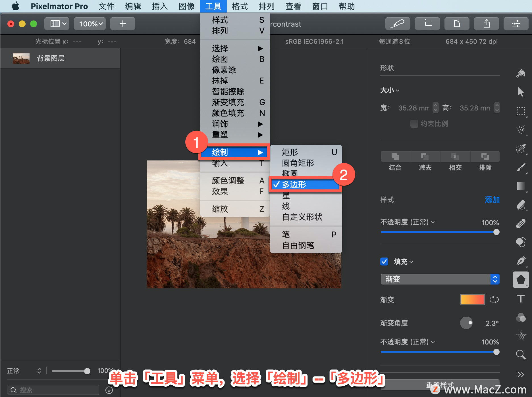Select the Arrange arrow tool
This screenshot has width=532, height=397.
coord(521,92)
